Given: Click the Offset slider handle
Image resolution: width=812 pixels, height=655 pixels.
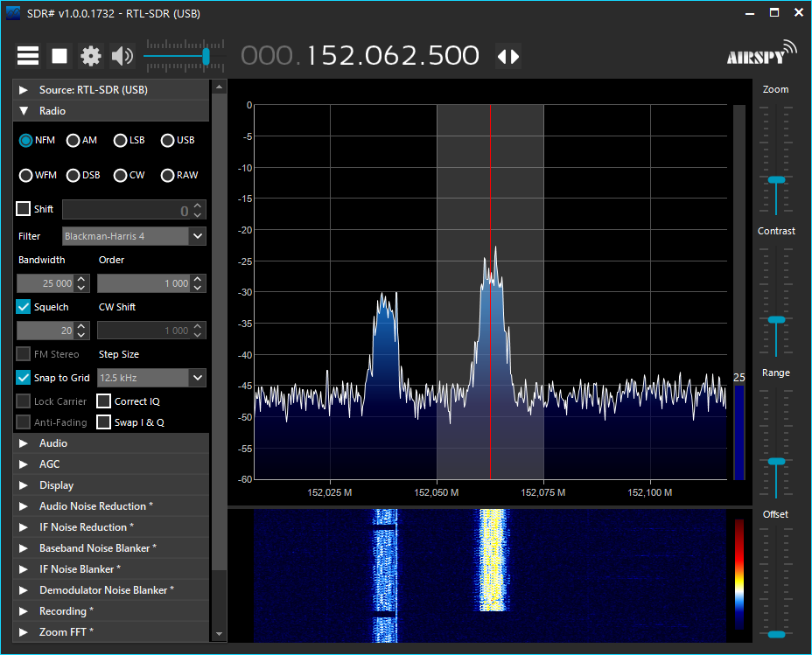Looking at the screenshot, I should 776,634.
